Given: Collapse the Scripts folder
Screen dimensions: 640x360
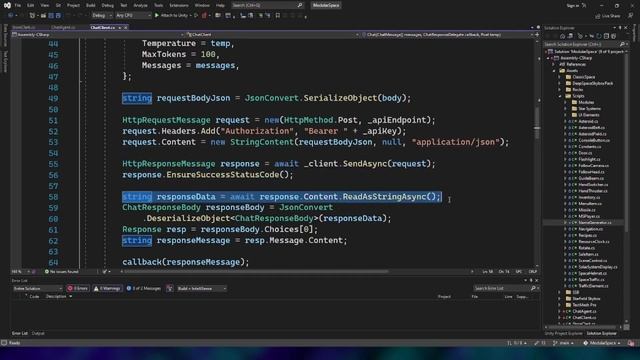Looking at the screenshot, I should pos(560,96).
